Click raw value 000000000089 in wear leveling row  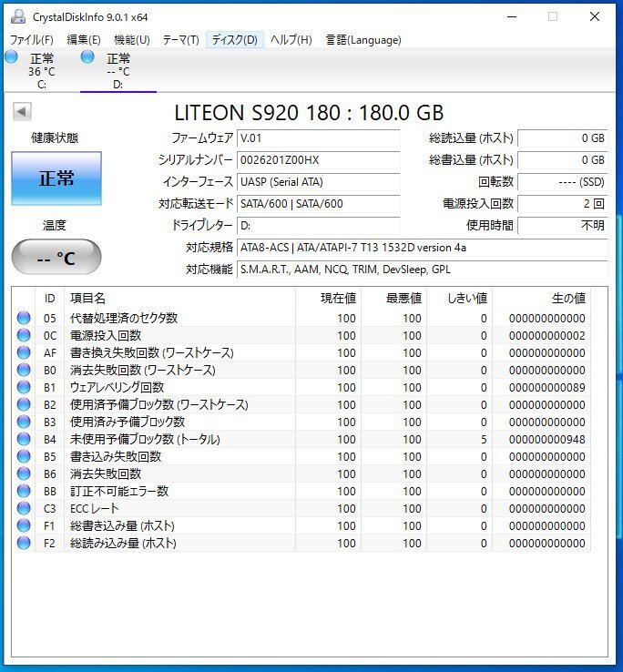click(x=547, y=387)
